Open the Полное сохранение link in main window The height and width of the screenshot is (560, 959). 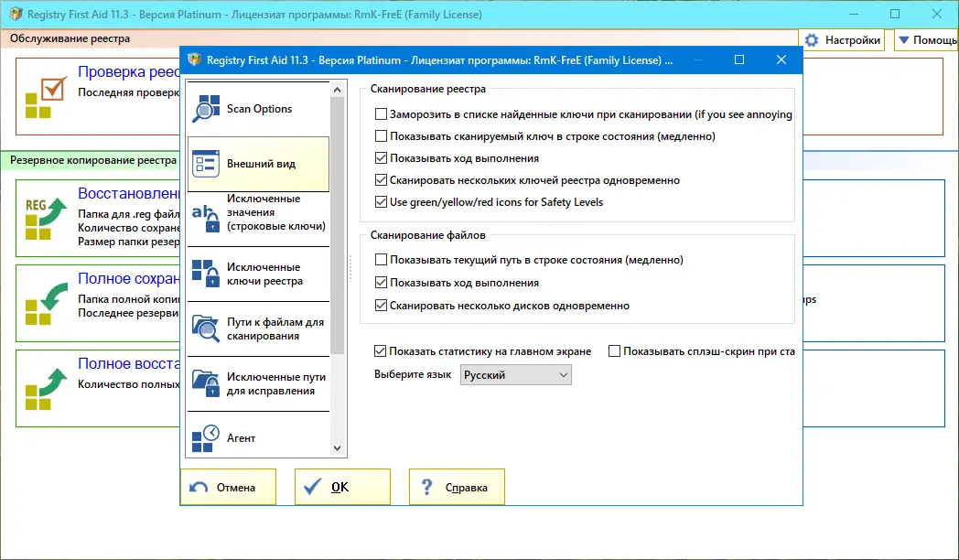(x=128, y=278)
